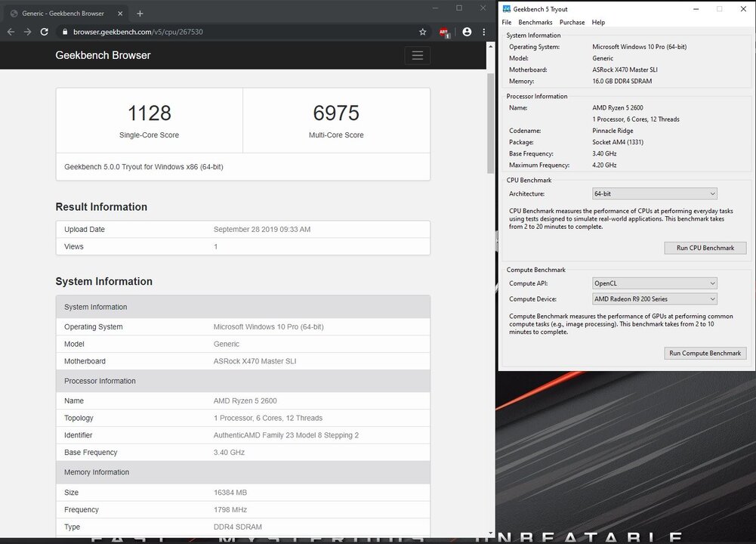Click the memory frequency value 1798 MHz
This screenshot has width=756, height=544.
click(x=230, y=510)
